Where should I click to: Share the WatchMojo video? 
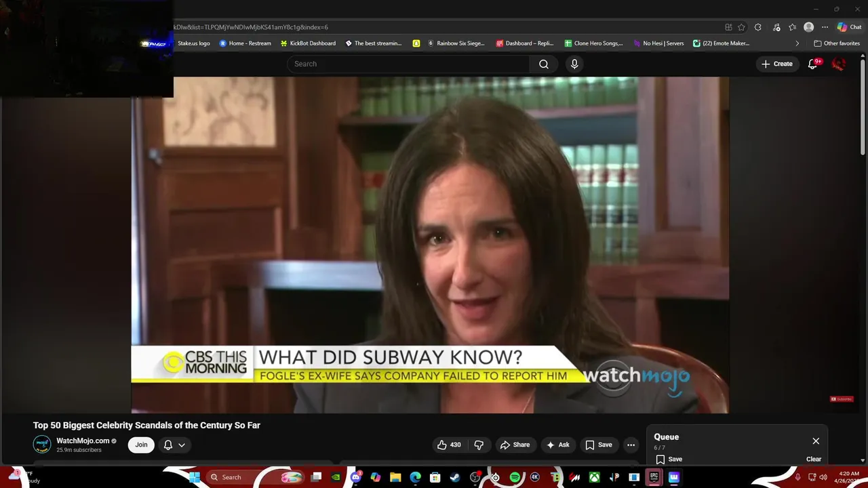pyautogui.click(x=515, y=445)
